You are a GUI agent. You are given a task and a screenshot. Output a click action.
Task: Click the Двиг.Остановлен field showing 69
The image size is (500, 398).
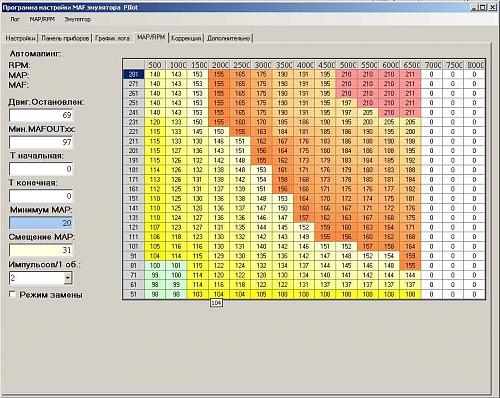(41, 115)
